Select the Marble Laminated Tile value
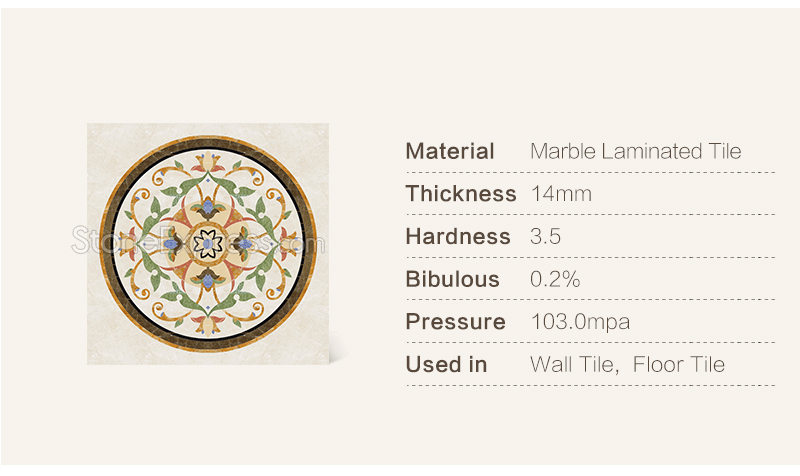This screenshot has height=476, width=800. pyautogui.click(x=635, y=151)
